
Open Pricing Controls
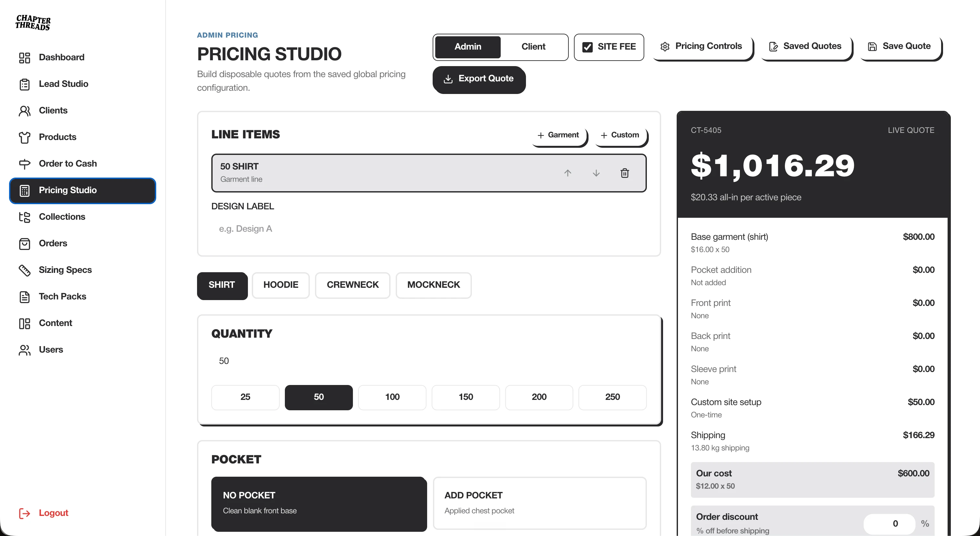702,47
